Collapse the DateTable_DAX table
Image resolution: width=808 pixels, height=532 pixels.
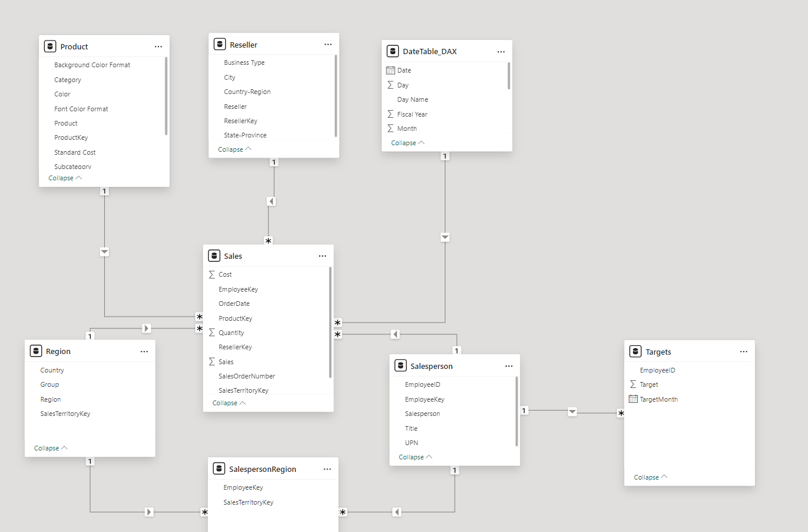408,143
